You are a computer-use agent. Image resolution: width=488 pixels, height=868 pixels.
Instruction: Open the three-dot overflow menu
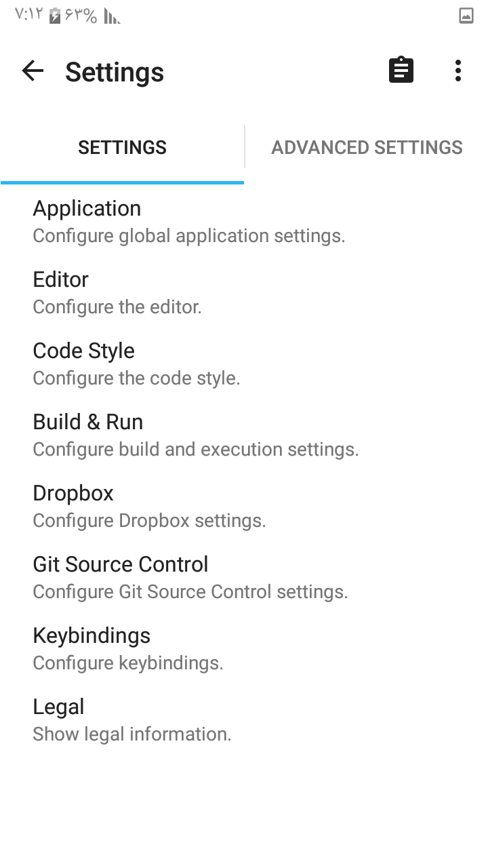(458, 71)
